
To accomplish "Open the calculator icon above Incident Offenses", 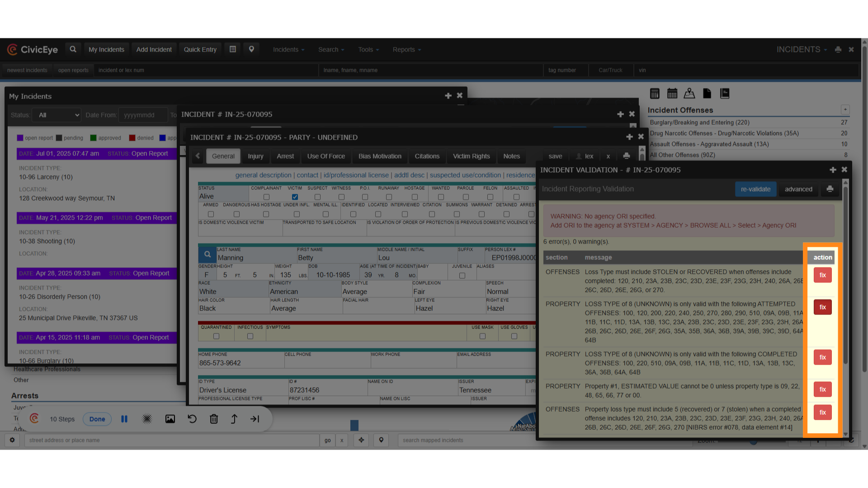I will tap(655, 94).
